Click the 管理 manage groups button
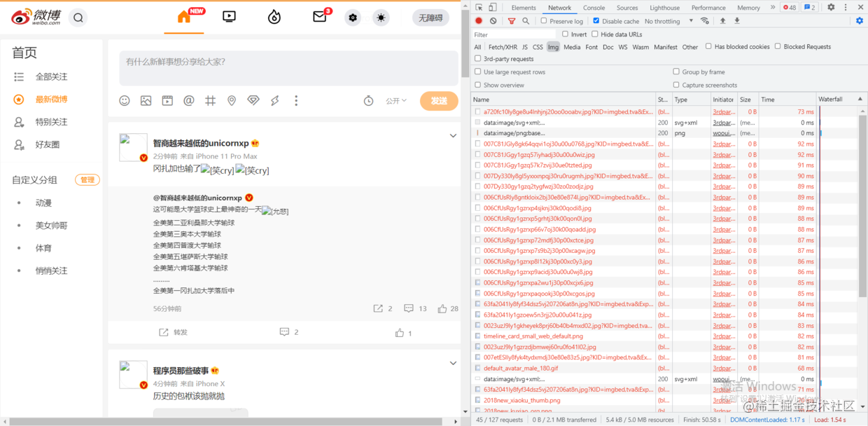Image resolution: width=868 pixels, height=426 pixels. pos(87,180)
